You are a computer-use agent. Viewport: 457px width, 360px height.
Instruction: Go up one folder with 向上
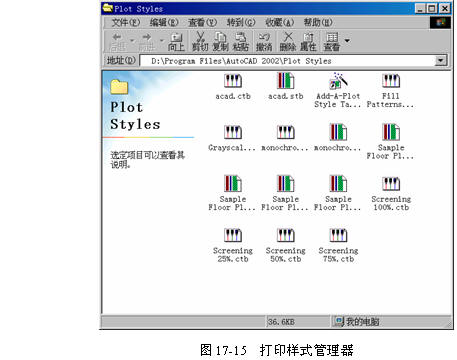pyautogui.click(x=176, y=42)
